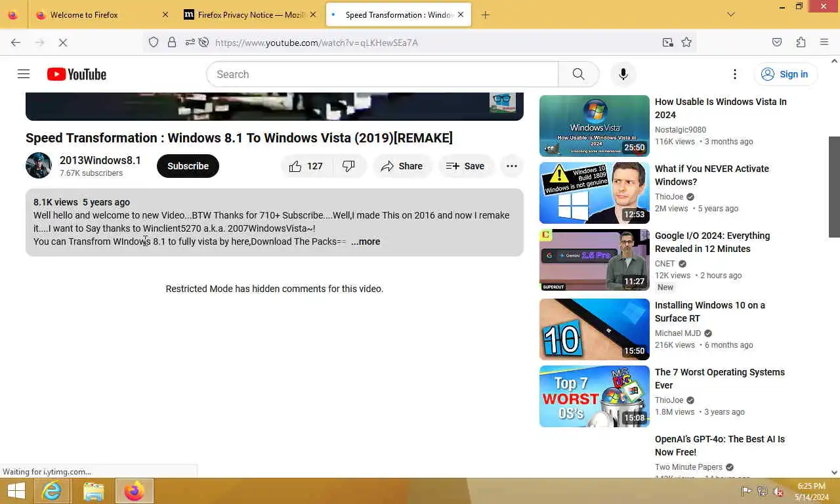Open tracking protection shield icon
The height and width of the screenshot is (504, 840).
[x=154, y=42]
